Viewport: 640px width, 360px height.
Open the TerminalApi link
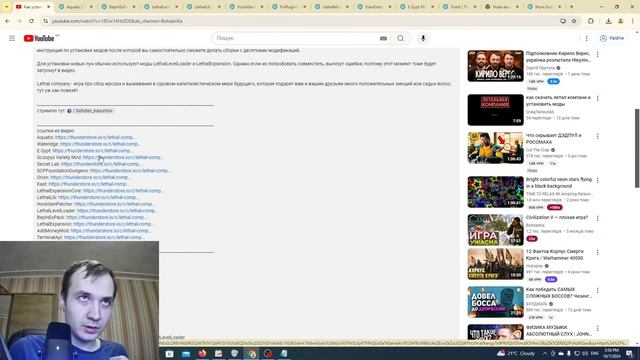click(x=104, y=237)
